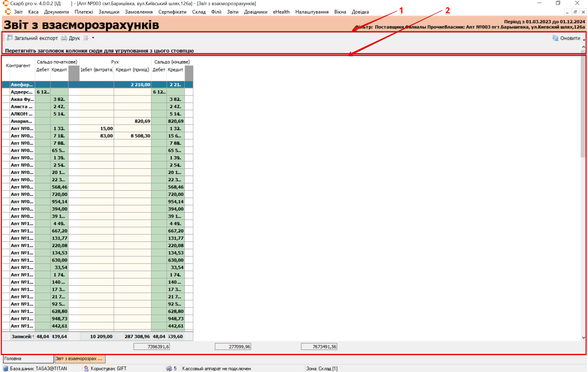Viewport: 588px width, 372px height.
Task: Click the Скарб logo icon in menu bar
Action: (8, 12)
